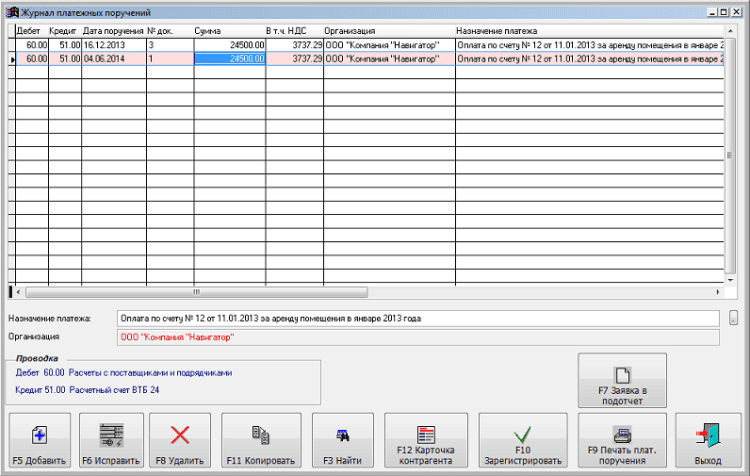
Task: Click the В т.ч. НДС column header
Action: [x=294, y=31]
